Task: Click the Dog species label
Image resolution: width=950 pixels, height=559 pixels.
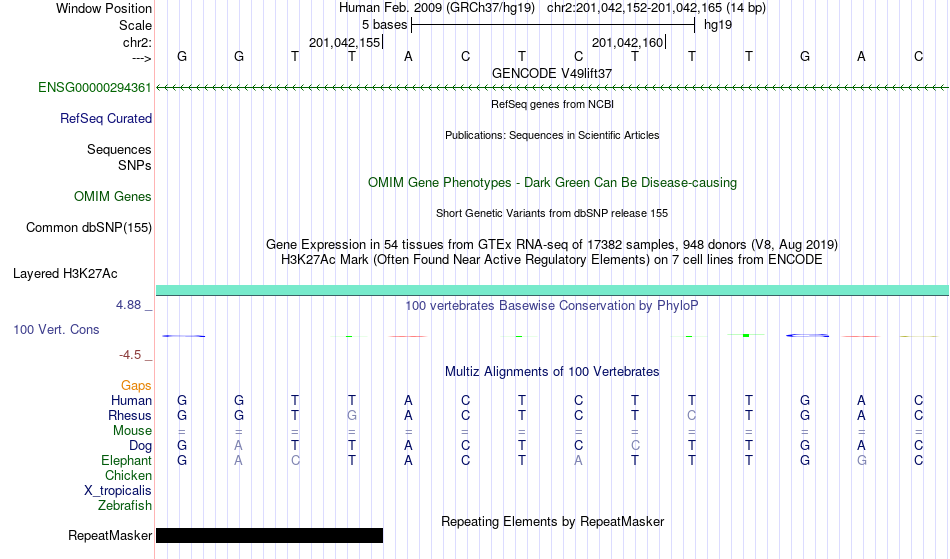Action: [141, 446]
